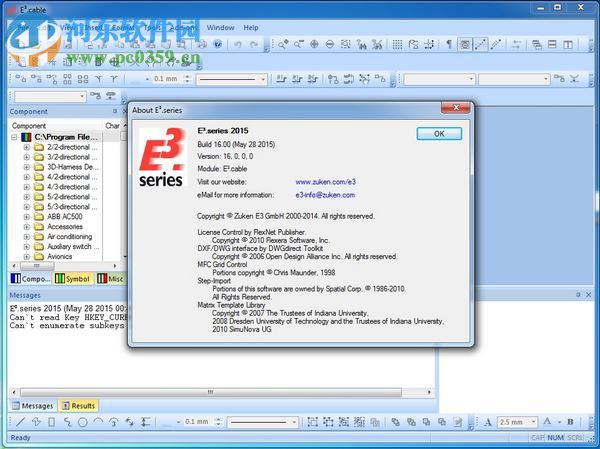Switch to the Symbol tab
The image size is (600, 449).
coord(73,279)
